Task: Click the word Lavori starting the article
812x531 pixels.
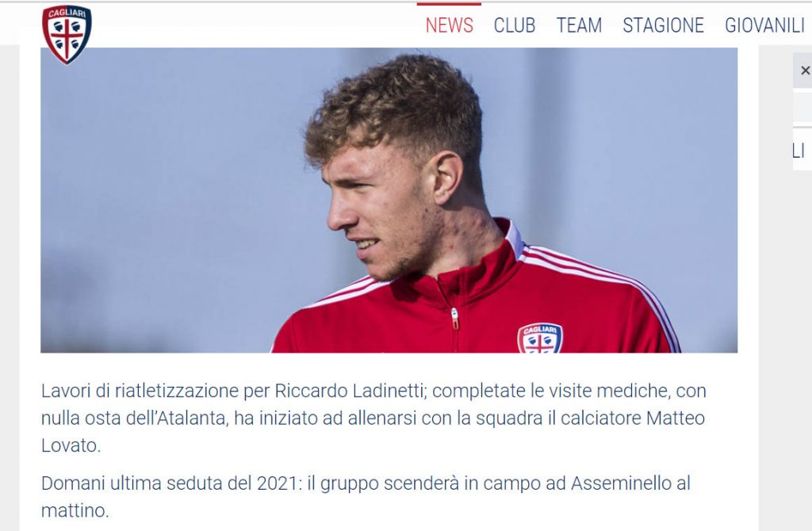Action: [66, 391]
